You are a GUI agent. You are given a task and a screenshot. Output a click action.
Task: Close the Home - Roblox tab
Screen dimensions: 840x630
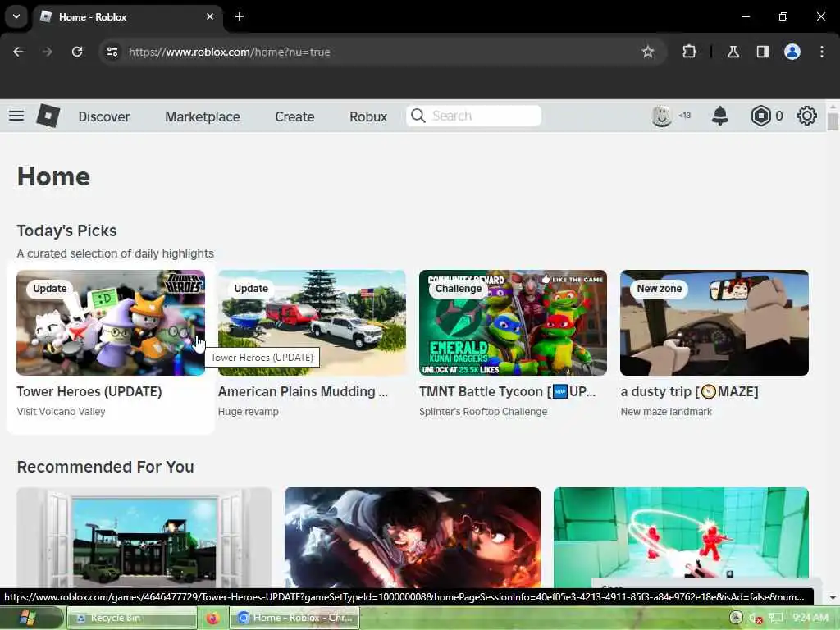pos(210,16)
